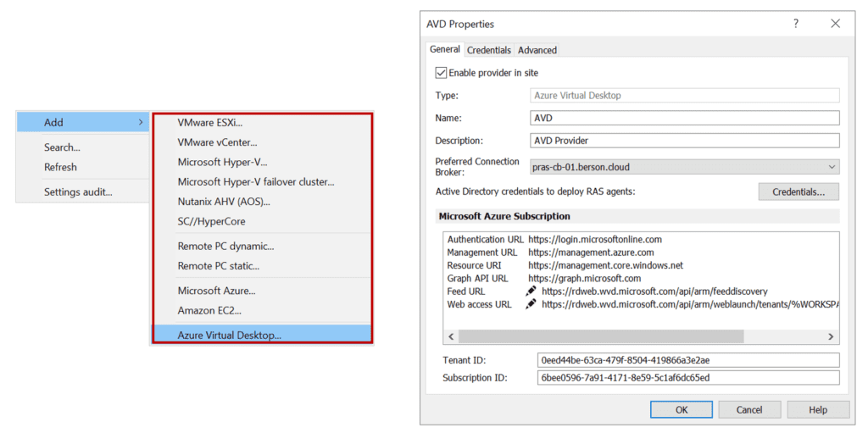Expand the Add submenu arrow
Image resolution: width=868 pixels, height=433 pixels.
(x=141, y=123)
